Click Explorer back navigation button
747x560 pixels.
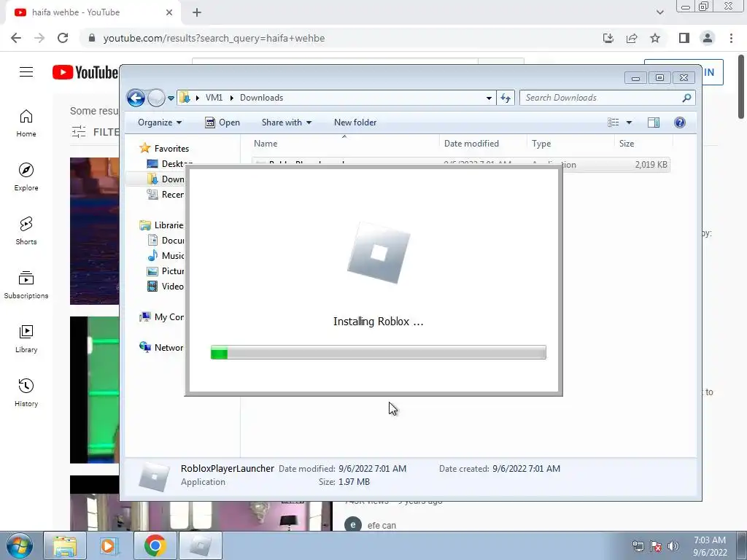pyautogui.click(x=136, y=98)
